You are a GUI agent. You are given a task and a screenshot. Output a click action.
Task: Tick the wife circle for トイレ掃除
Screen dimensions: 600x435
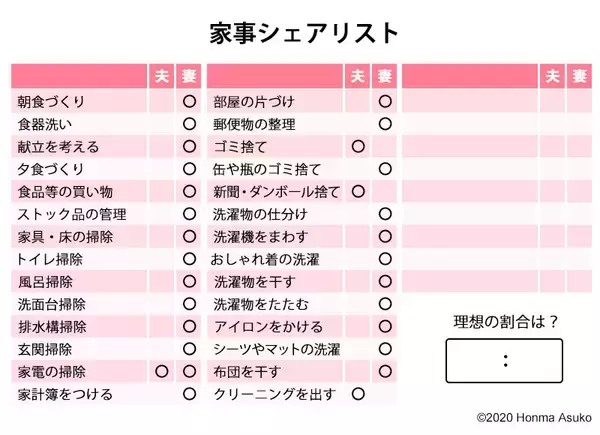click(x=189, y=259)
